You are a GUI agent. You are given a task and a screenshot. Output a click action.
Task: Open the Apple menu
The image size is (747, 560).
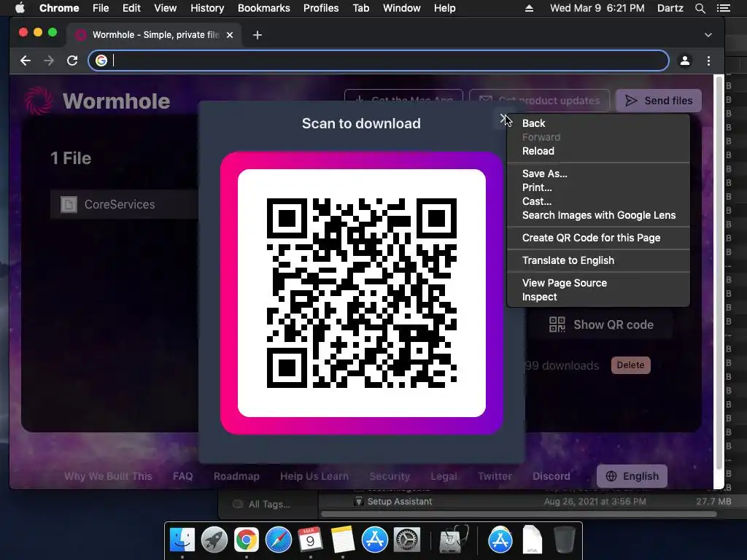(20, 8)
